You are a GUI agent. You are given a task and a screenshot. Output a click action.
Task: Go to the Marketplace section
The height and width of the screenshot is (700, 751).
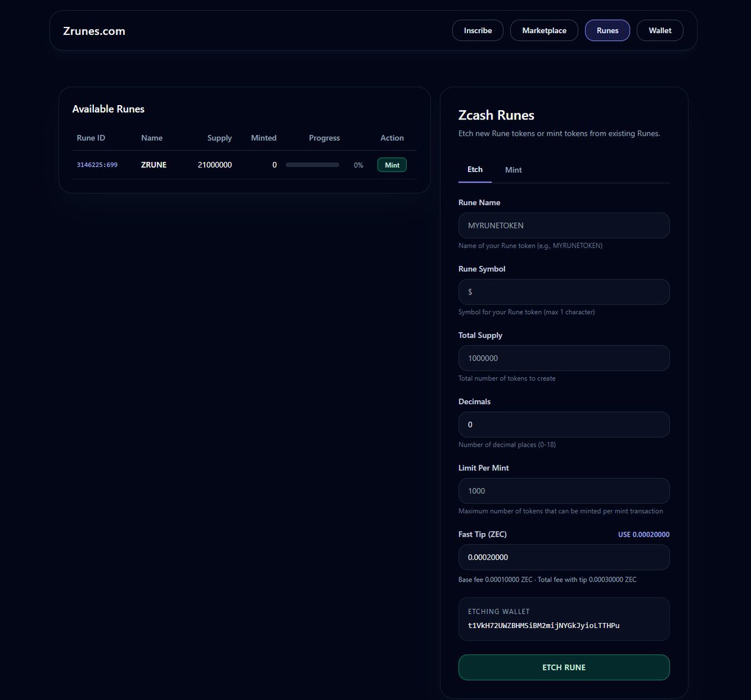pyautogui.click(x=544, y=31)
